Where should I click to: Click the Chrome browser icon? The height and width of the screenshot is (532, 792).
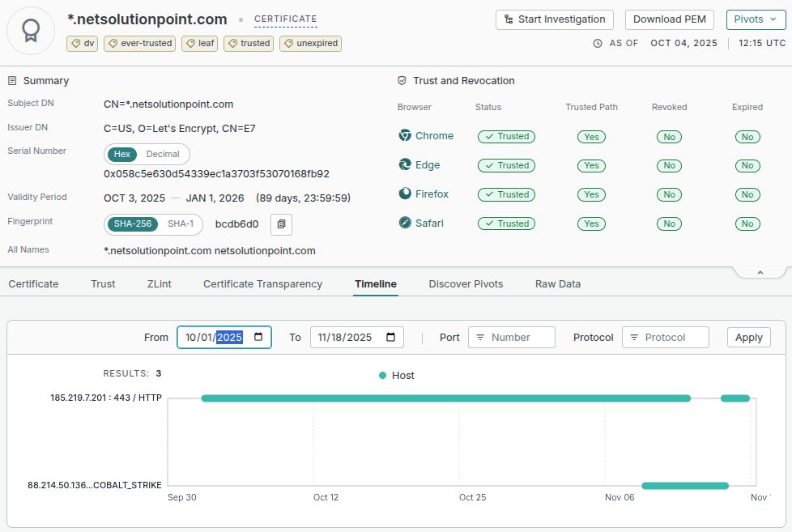405,136
